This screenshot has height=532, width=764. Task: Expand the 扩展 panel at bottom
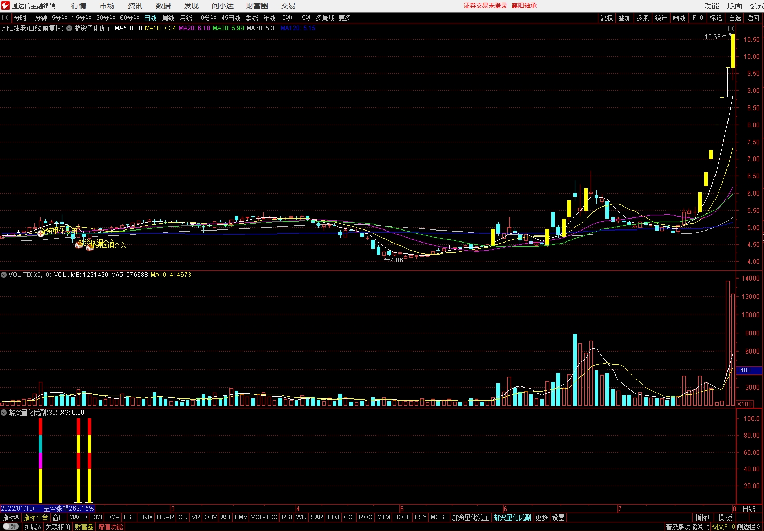pos(32,527)
